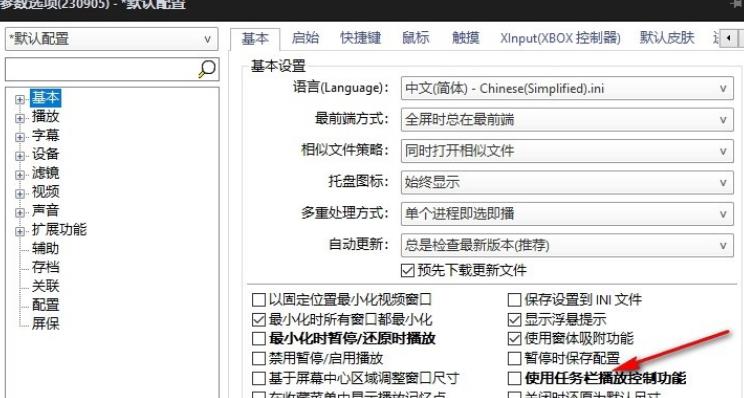This screenshot has height=398, width=744.
Task: Select 视频 in the settings tree
Action: pyautogui.click(x=46, y=192)
